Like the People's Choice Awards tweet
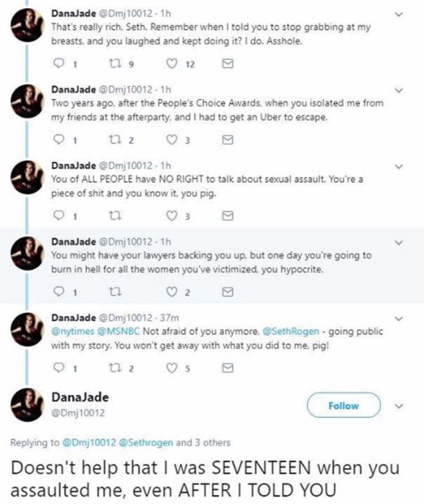This screenshot has height=504, width=424. tap(172, 140)
